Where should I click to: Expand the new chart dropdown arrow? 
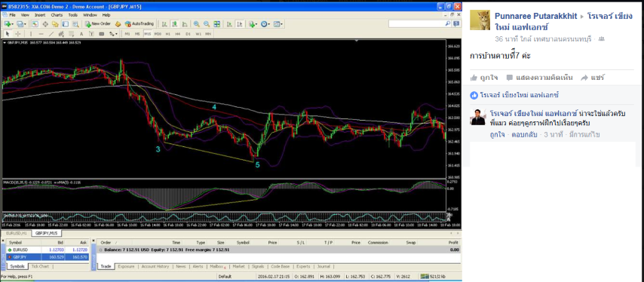pyautogui.click(x=12, y=24)
